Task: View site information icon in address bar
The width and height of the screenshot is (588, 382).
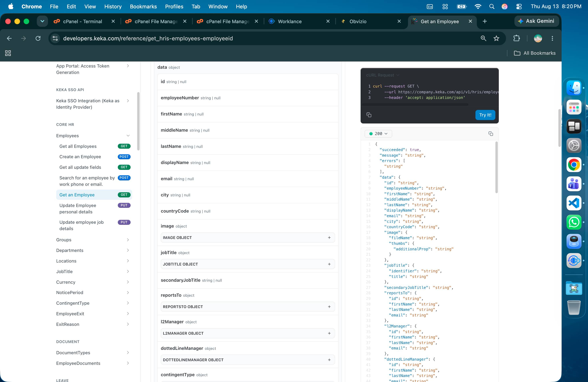Action: point(55,38)
